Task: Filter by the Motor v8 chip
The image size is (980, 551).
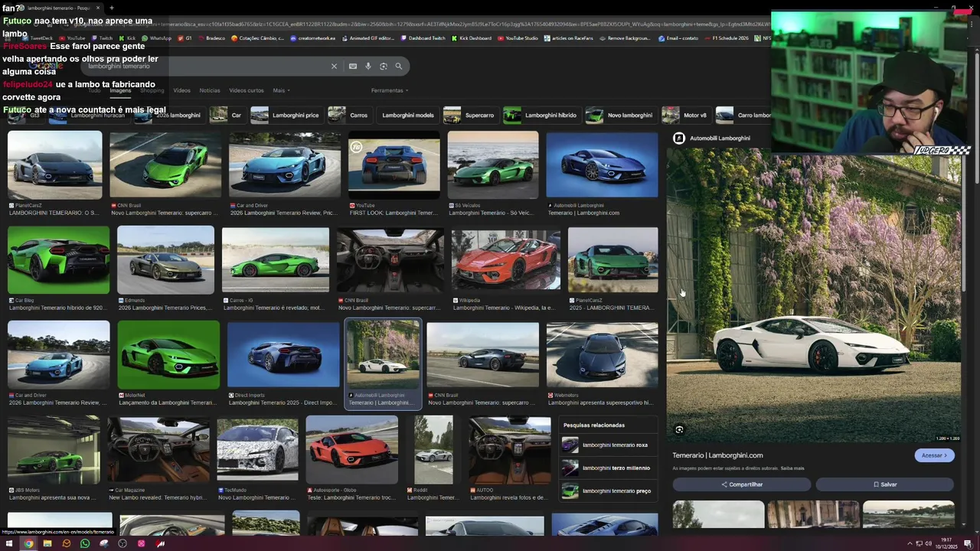Action: click(x=685, y=116)
